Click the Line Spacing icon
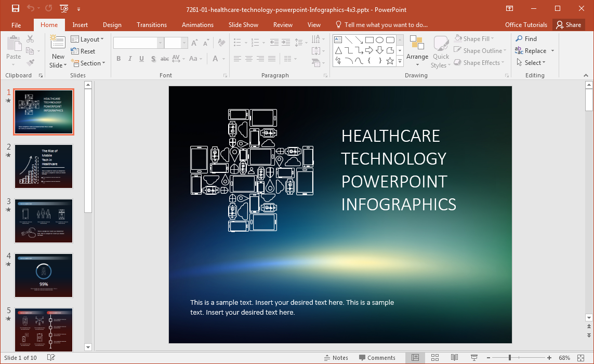Image resolution: width=594 pixels, height=364 pixels. click(x=299, y=43)
